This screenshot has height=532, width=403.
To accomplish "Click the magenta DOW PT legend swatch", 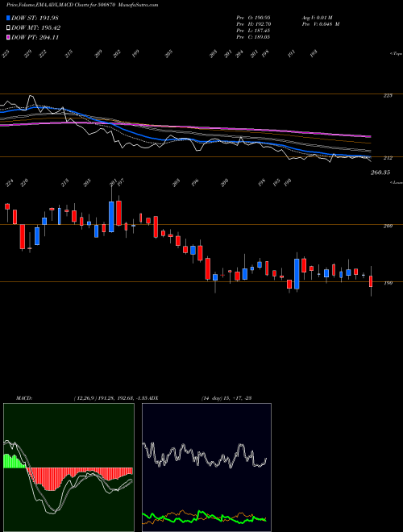I will pos(8,37).
